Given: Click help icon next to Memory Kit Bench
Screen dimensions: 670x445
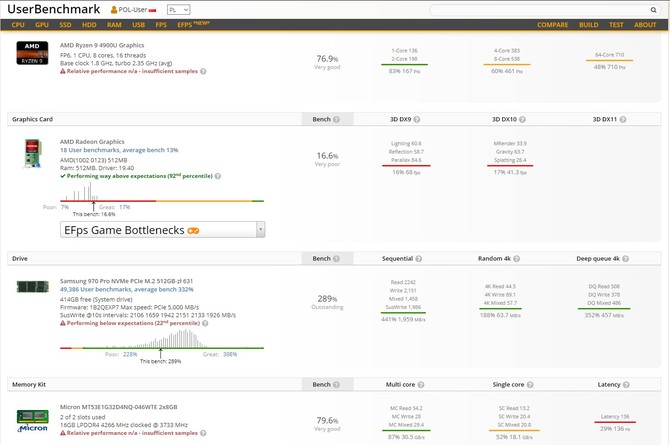Looking at the screenshot, I should point(336,385).
